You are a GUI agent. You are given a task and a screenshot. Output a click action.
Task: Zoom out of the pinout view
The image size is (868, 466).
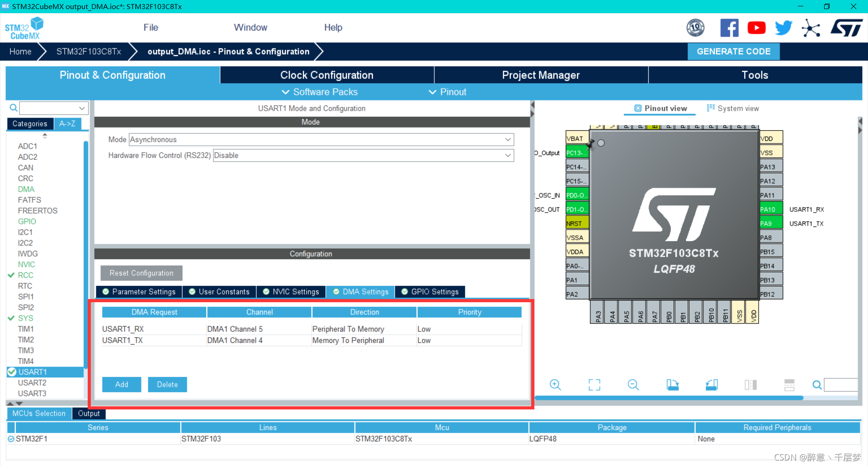tap(633, 385)
